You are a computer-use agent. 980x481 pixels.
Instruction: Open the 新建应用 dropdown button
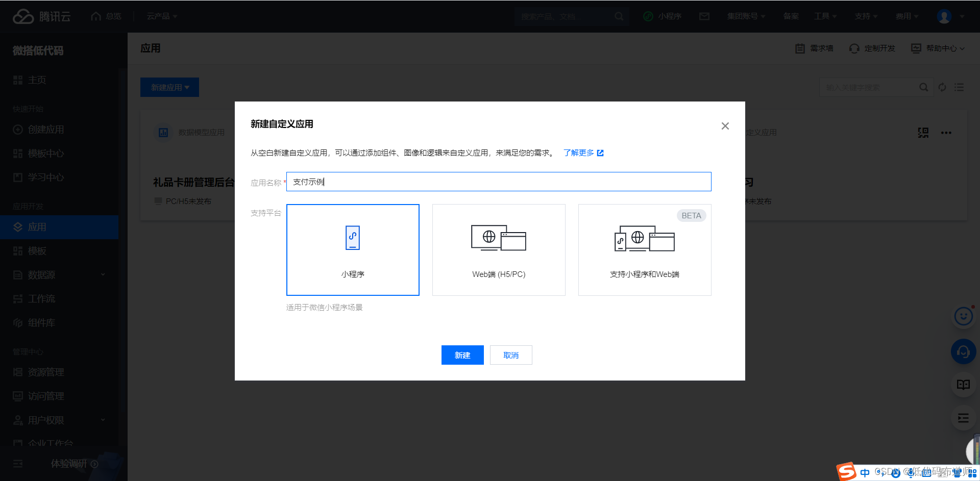point(169,87)
